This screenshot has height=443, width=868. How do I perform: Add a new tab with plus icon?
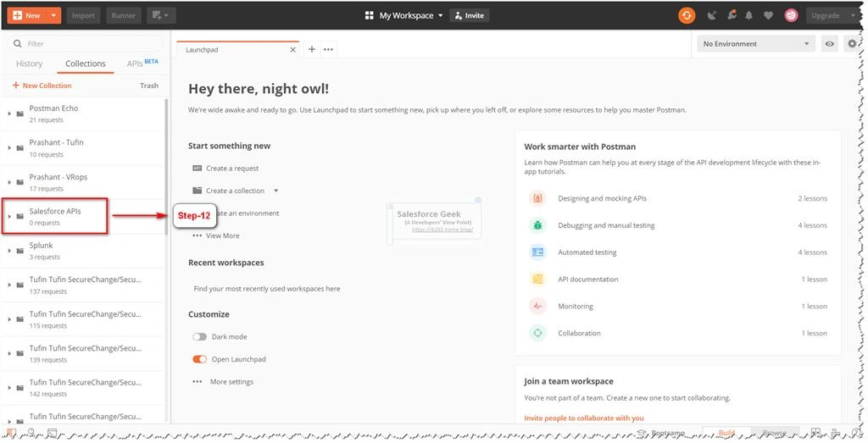312,49
